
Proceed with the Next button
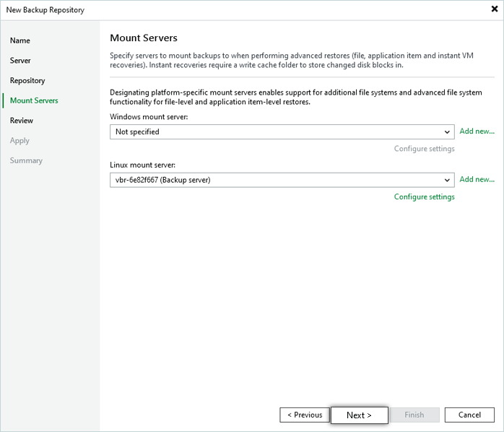359,415
